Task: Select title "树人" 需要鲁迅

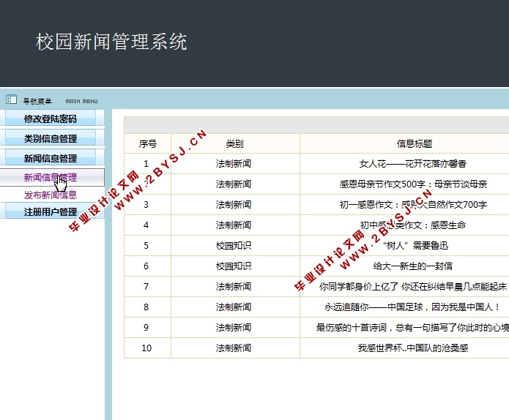Action: 415,246
